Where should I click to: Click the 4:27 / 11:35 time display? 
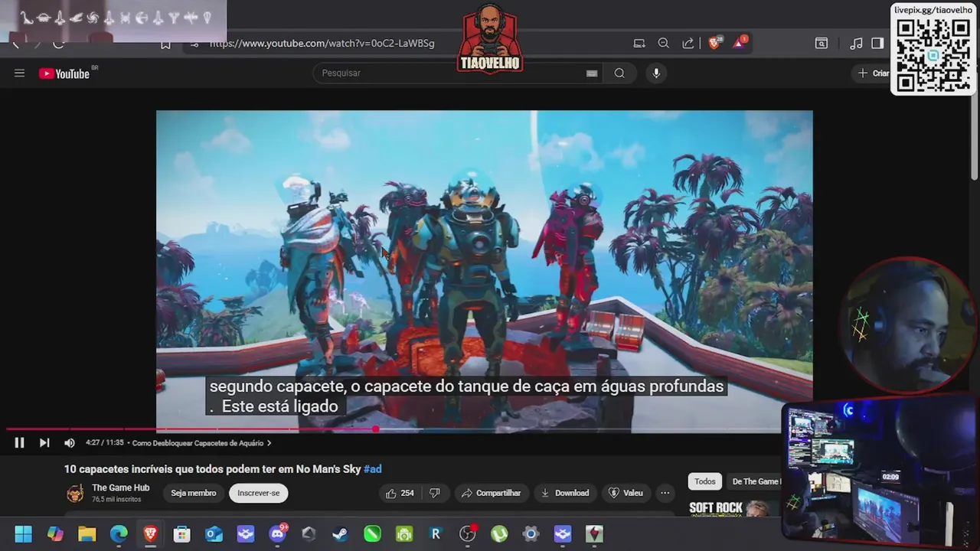pos(104,443)
